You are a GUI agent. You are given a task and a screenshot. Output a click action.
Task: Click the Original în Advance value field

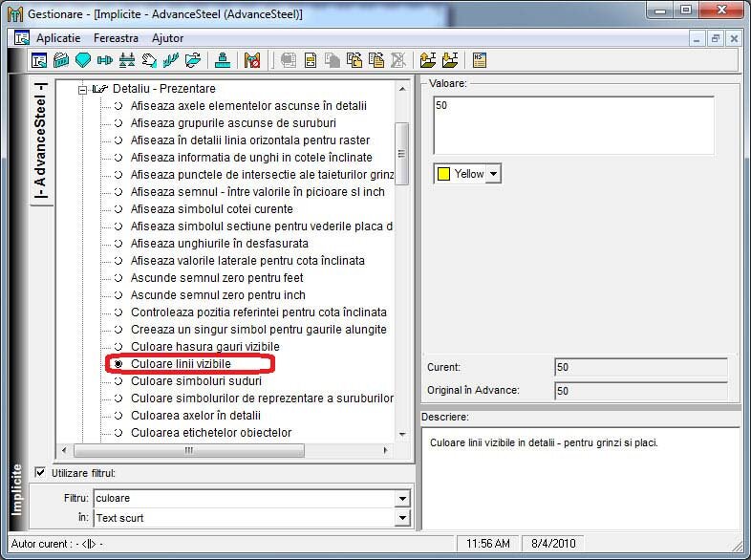(x=641, y=391)
